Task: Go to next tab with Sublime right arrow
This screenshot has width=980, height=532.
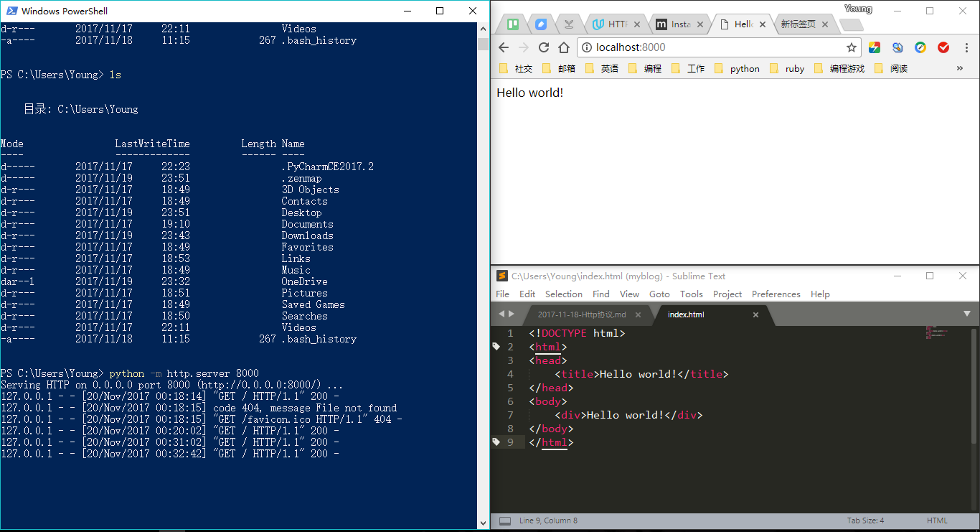Action: (x=512, y=314)
